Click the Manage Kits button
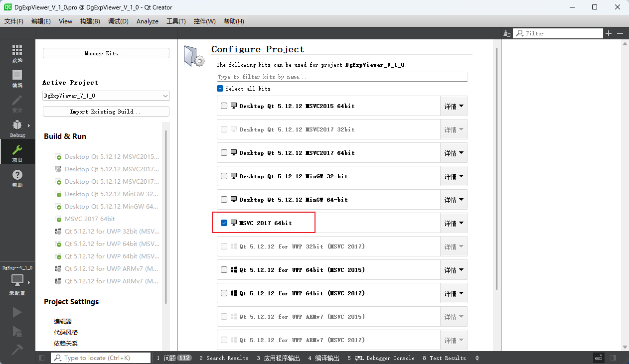The height and width of the screenshot is (364, 629). click(106, 53)
